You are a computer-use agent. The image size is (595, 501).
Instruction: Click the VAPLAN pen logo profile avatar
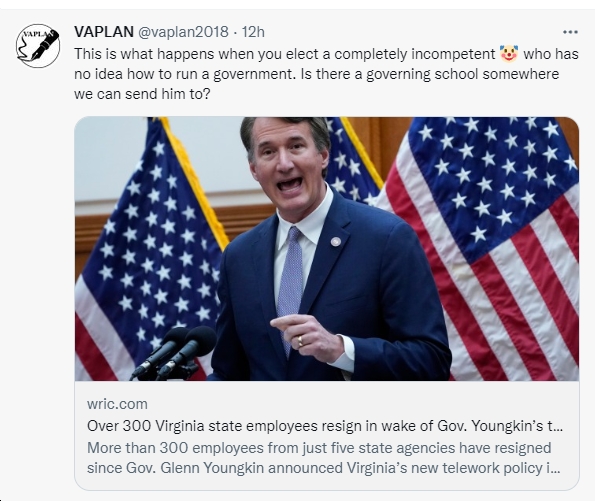tap(38, 46)
